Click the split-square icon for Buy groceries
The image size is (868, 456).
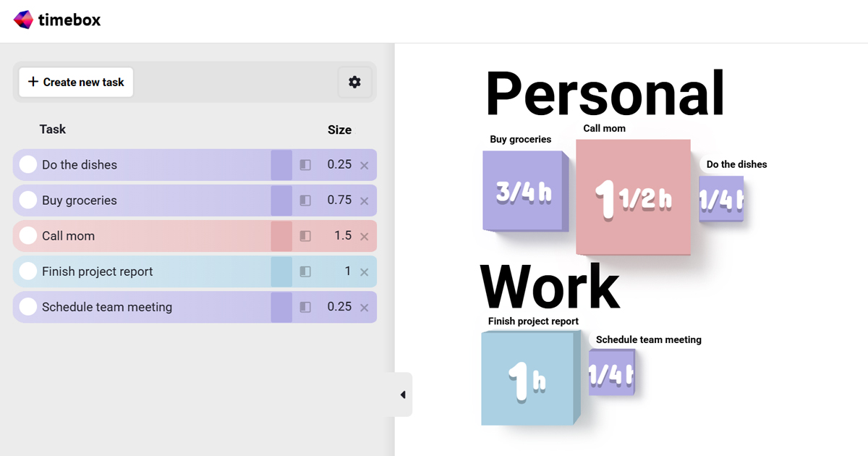pos(305,200)
